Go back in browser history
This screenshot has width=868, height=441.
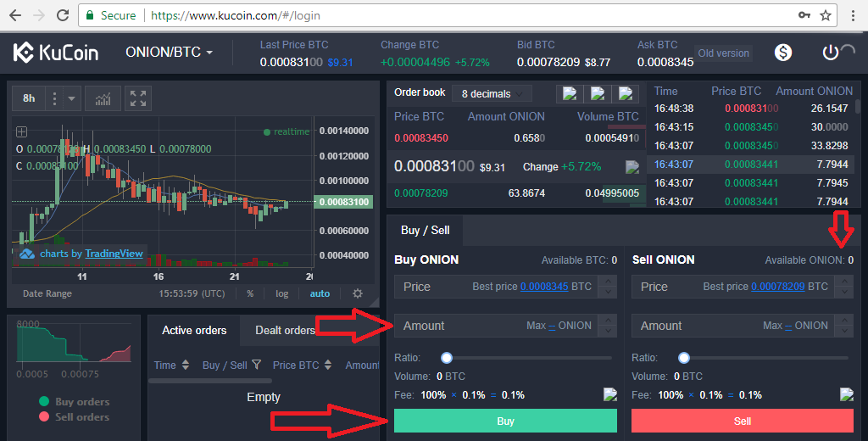[15, 15]
